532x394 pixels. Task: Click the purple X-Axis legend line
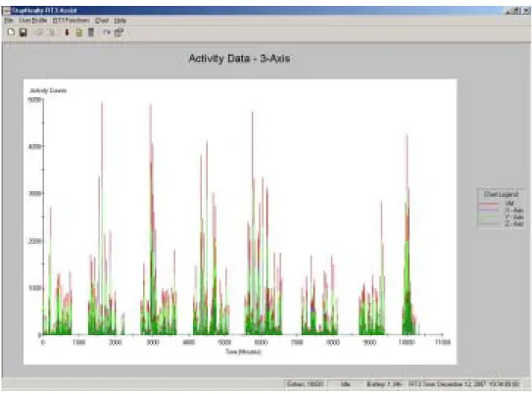click(488, 211)
